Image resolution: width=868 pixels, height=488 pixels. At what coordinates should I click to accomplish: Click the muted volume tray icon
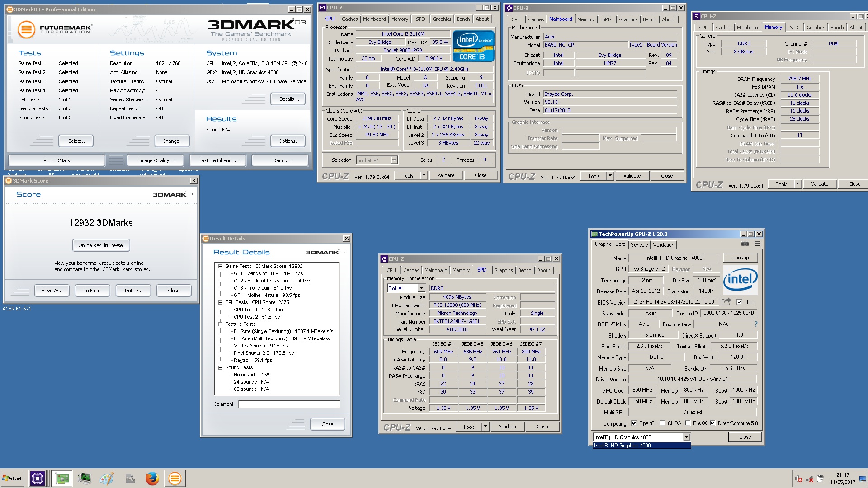click(x=799, y=479)
